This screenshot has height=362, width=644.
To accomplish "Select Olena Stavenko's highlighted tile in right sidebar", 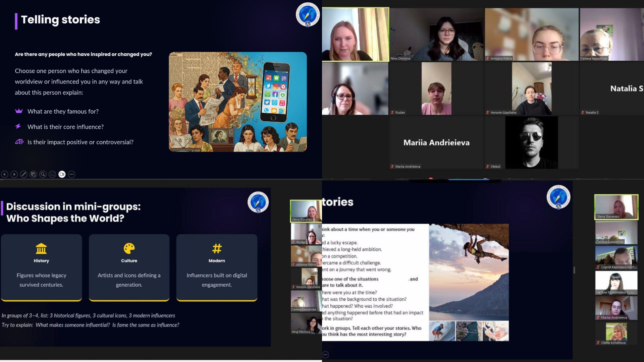I will (616, 207).
